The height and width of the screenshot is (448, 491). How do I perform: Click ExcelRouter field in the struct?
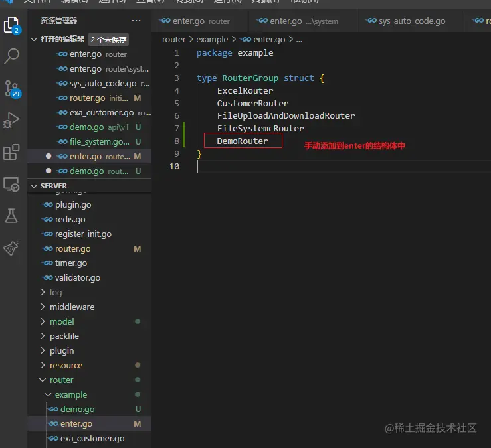point(245,91)
